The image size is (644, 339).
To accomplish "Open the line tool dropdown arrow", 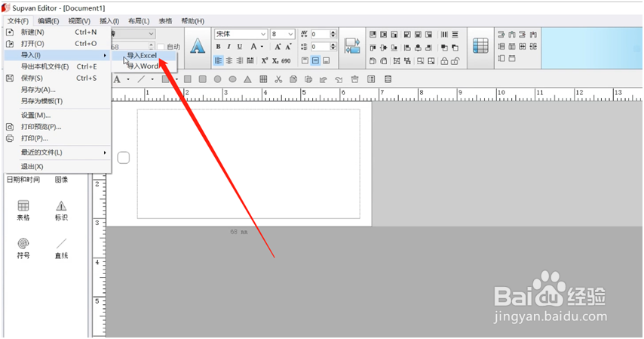I will coord(152,79).
